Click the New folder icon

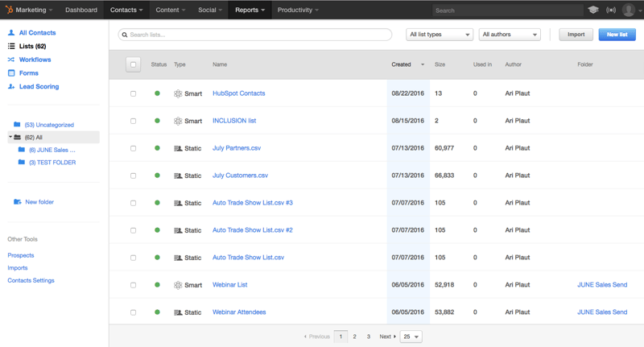[x=18, y=202]
